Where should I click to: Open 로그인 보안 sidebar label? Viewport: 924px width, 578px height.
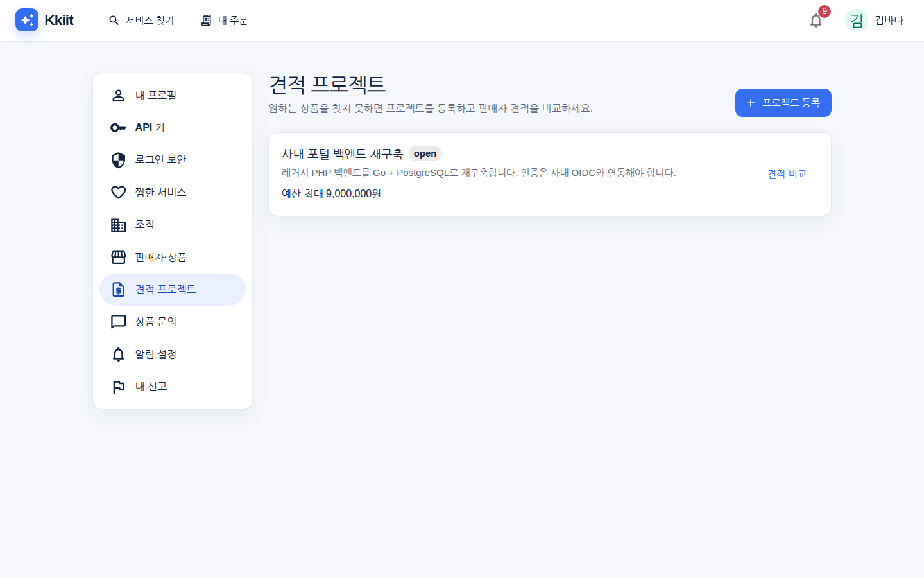pyautogui.click(x=160, y=160)
